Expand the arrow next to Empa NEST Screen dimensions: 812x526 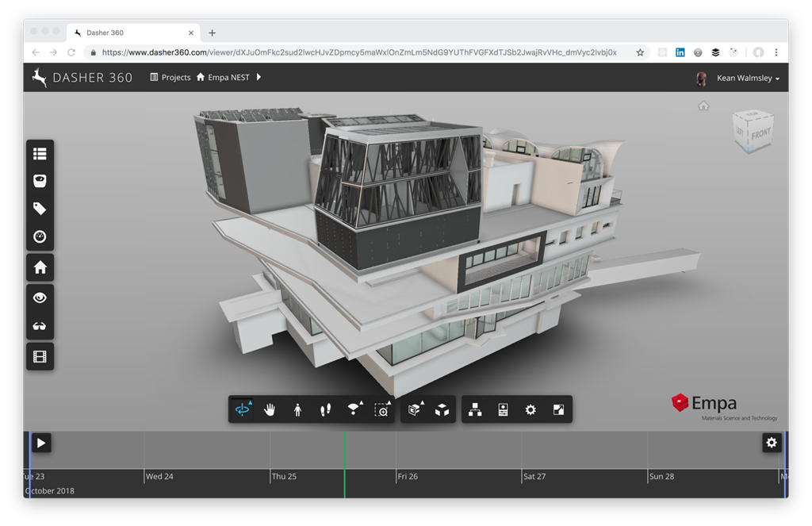[x=259, y=77]
